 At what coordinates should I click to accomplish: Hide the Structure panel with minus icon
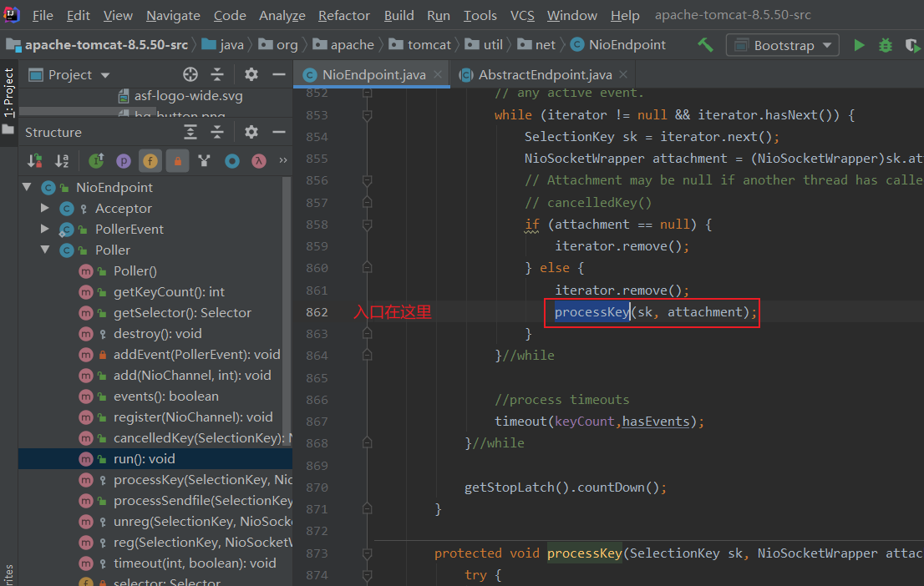point(279,132)
